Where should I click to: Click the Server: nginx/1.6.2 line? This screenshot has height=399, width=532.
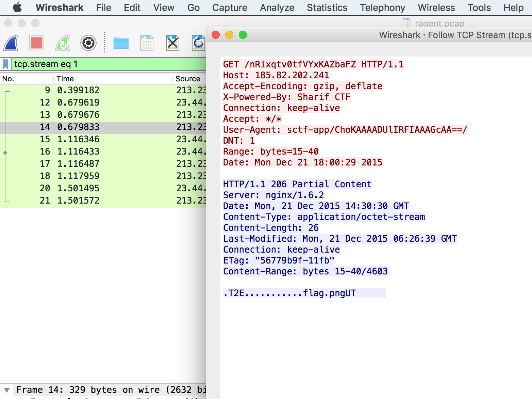[x=273, y=195]
